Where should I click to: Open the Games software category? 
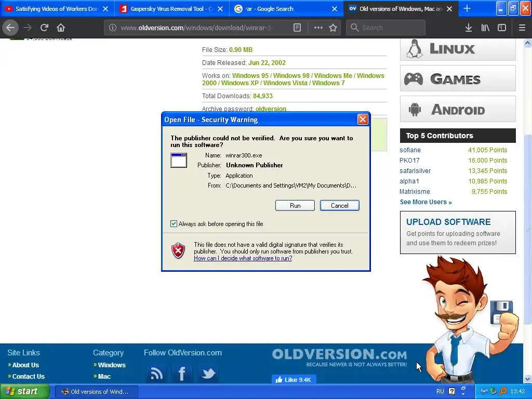click(458, 79)
